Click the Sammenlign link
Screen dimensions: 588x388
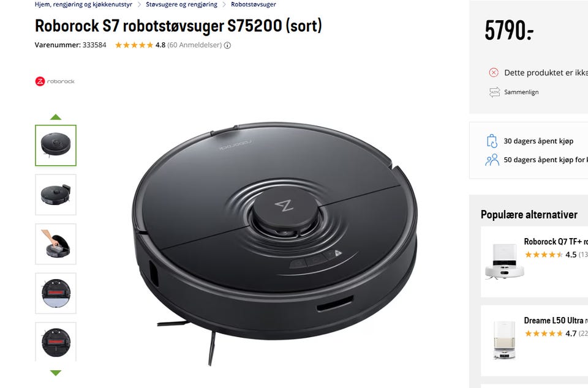[521, 92]
